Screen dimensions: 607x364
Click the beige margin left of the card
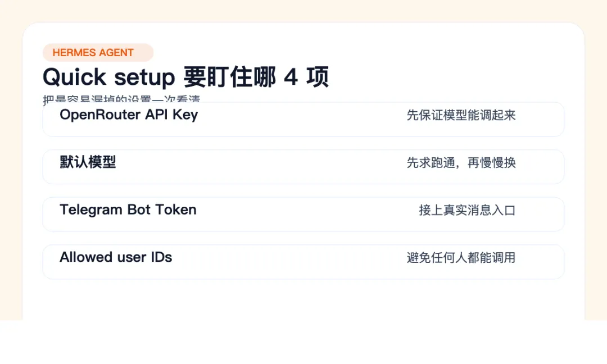click(11, 169)
